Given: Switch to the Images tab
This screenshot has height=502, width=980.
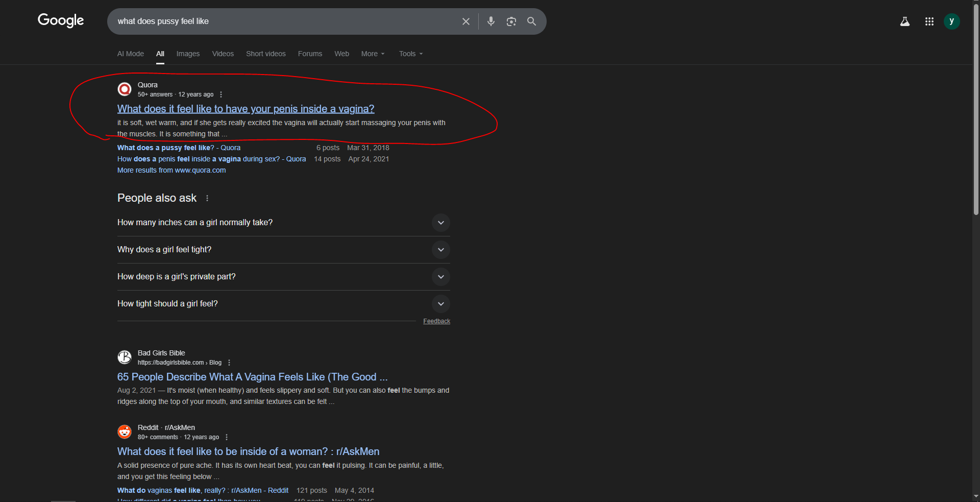Looking at the screenshot, I should point(188,54).
